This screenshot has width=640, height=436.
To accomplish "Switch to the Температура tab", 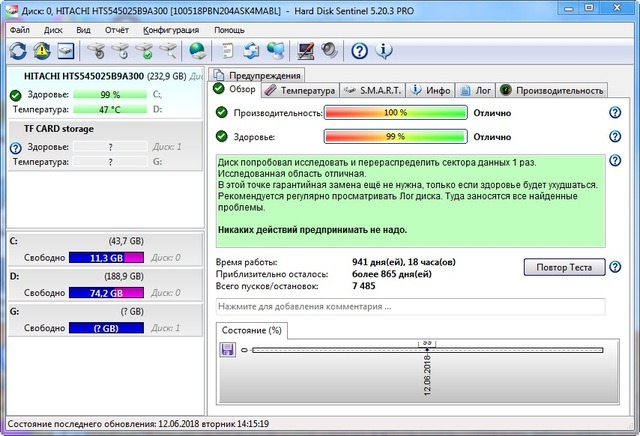I will 300,90.
